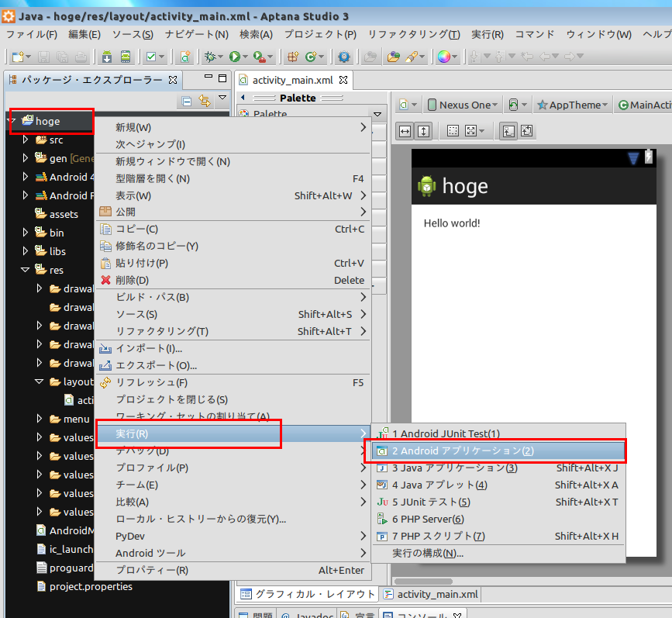Click the Run External Tools icon
The image size is (672, 618).
[260, 57]
